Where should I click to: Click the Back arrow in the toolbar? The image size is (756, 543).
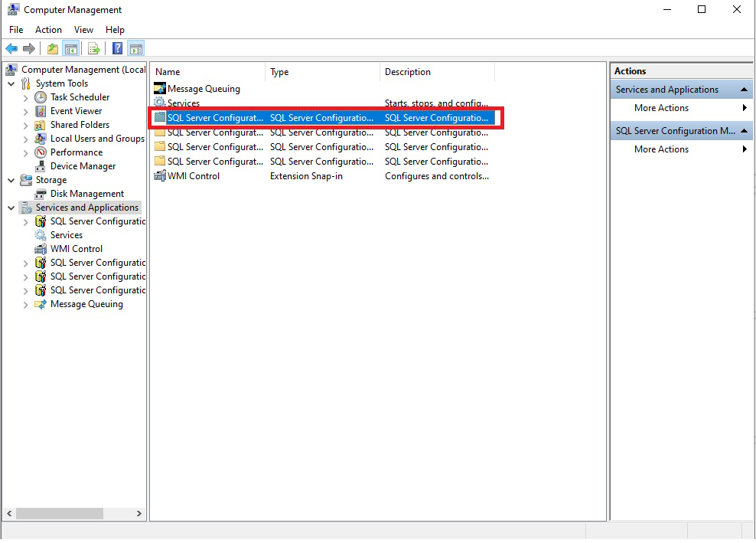[11, 49]
